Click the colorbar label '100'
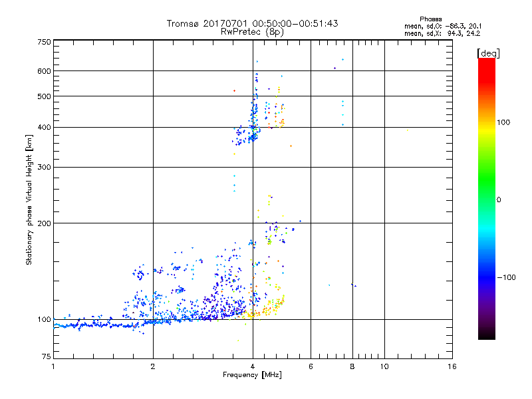 pyautogui.click(x=503, y=122)
